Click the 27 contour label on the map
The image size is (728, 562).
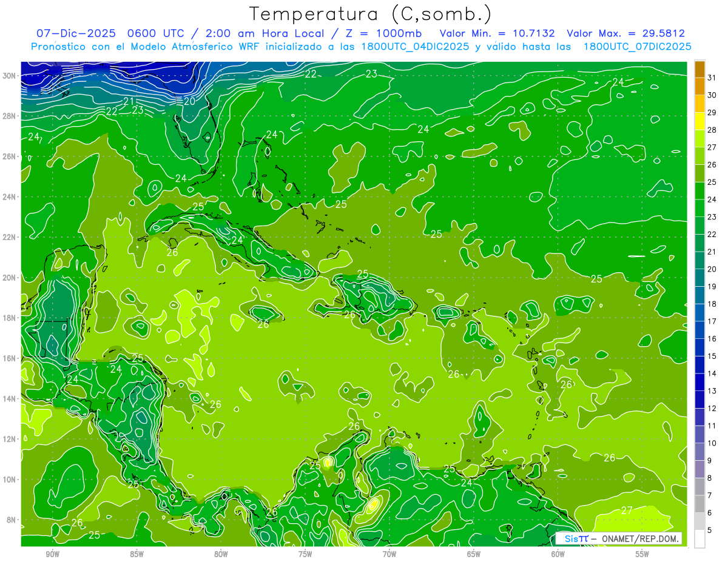[627, 510]
